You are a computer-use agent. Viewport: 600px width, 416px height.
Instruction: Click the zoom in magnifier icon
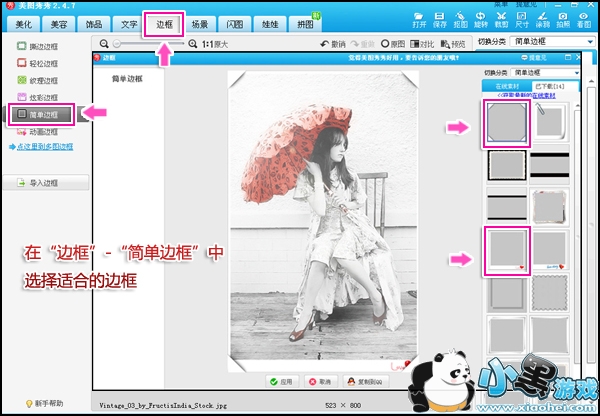(x=192, y=44)
